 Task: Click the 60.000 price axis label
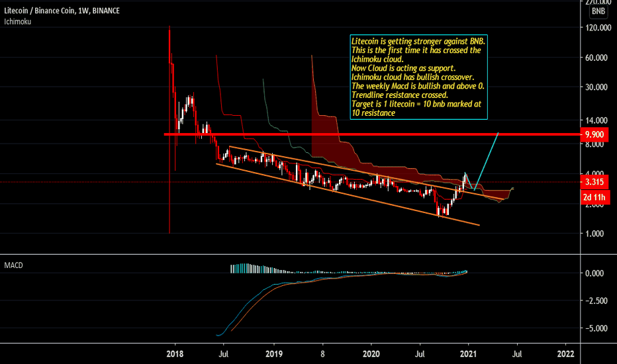596,58
